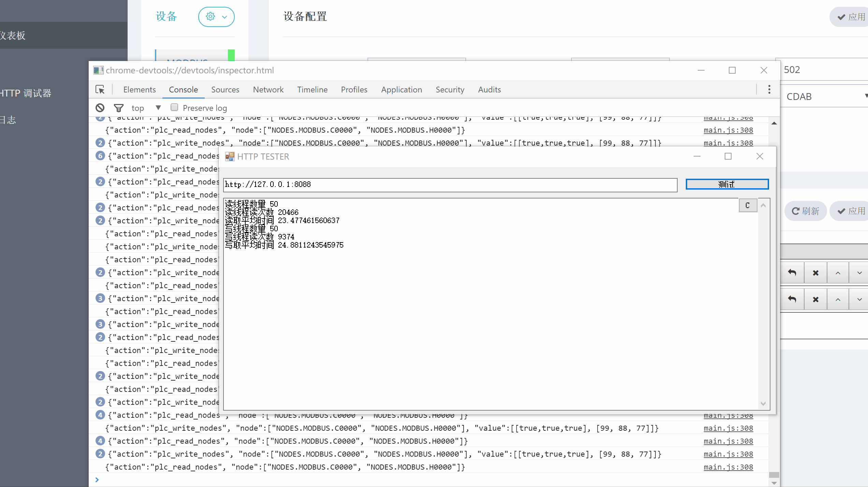
Task: Click the gear settings icon next to 设备
Action: [211, 17]
